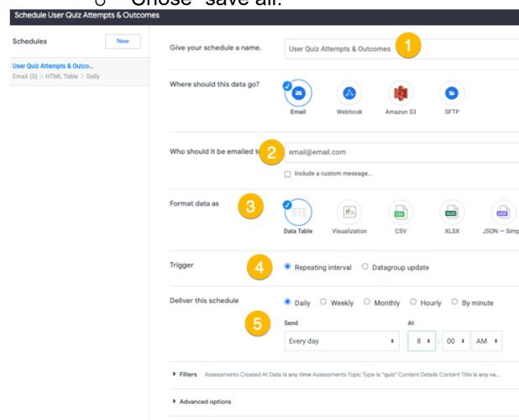Open the 'Every day' send dropdown
The height and width of the screenshot is (420, 519).
pyautogui.click(x=342, y=342)
